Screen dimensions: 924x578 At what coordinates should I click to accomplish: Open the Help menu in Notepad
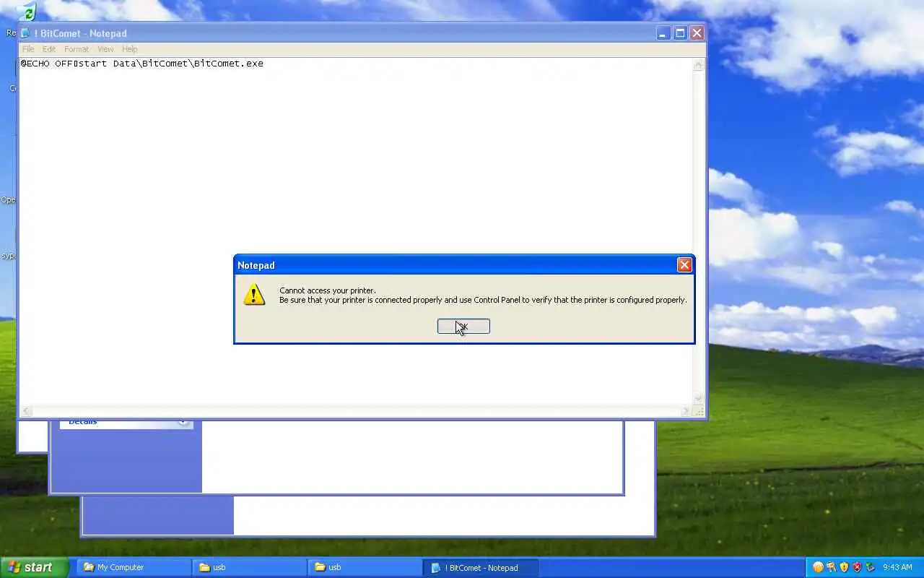pyautogui.click(x=130, y=49)
